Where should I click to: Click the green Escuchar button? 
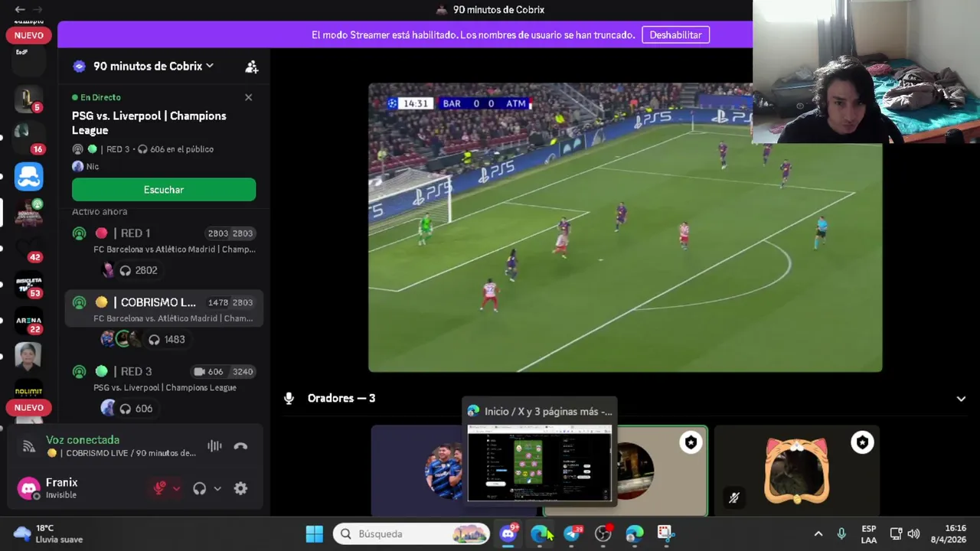tap(164, 190)
